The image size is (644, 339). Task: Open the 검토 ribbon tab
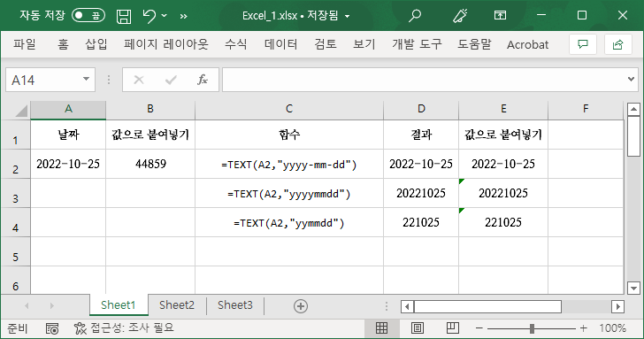pos(326,44)
